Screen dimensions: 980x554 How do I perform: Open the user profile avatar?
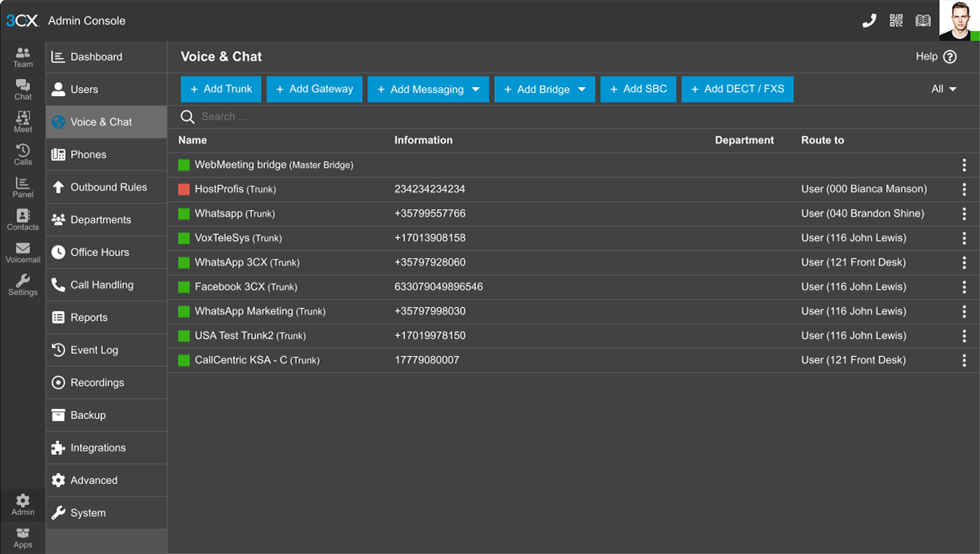coord(959,20)
